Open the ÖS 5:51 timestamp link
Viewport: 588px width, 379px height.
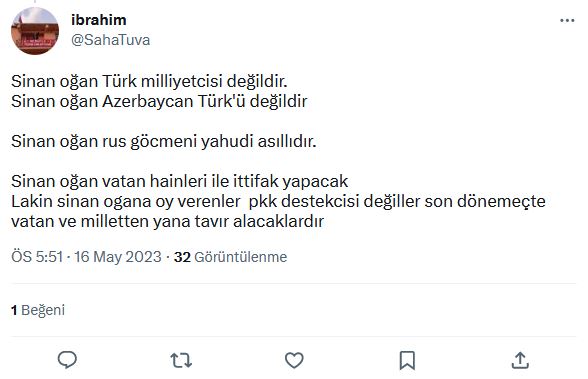[x=37, y=257]
